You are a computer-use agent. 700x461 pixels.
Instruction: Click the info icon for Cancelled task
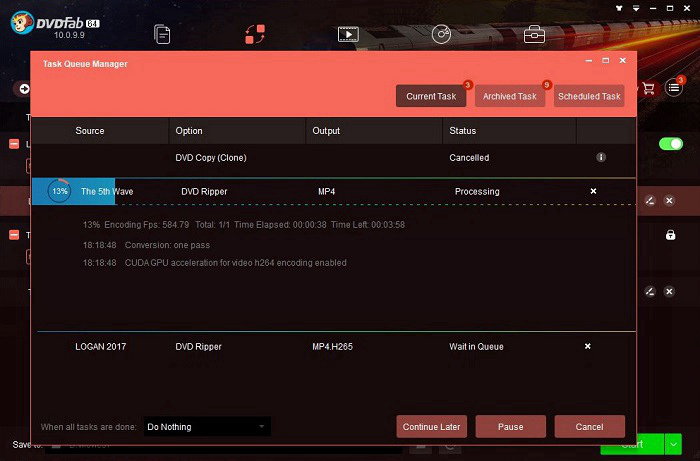601,157
